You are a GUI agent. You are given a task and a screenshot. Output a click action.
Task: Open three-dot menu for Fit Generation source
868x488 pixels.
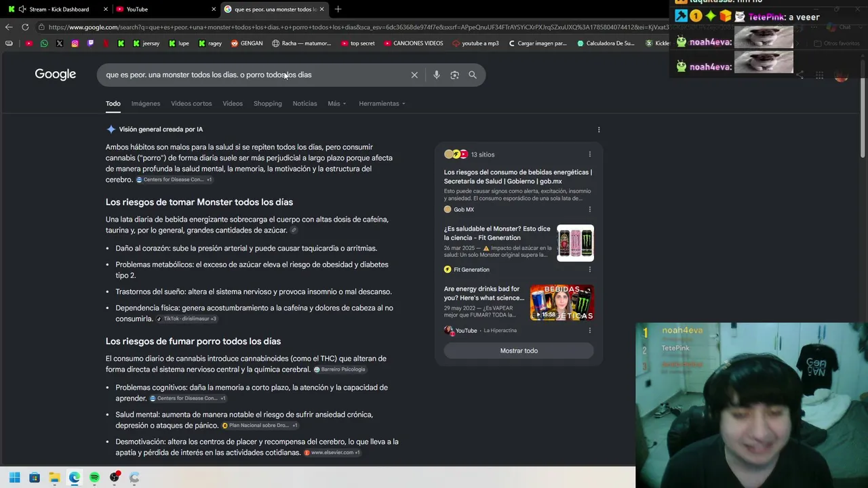[589, 270]
